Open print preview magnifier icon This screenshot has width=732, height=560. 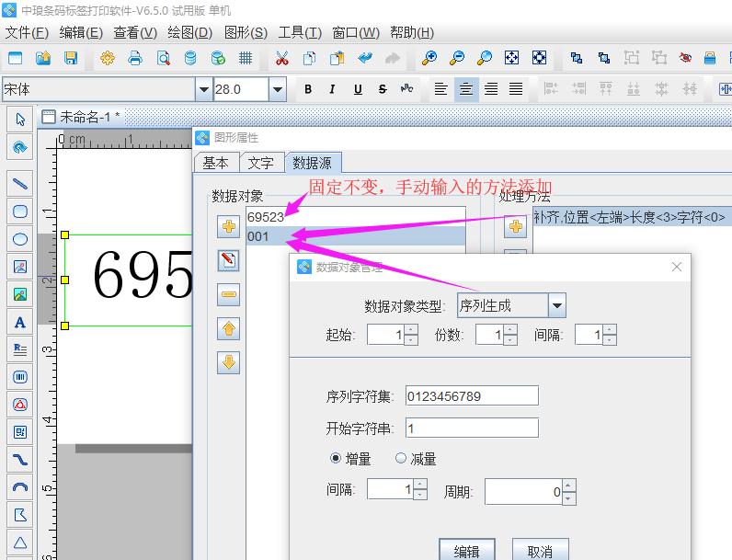point(163,58)
